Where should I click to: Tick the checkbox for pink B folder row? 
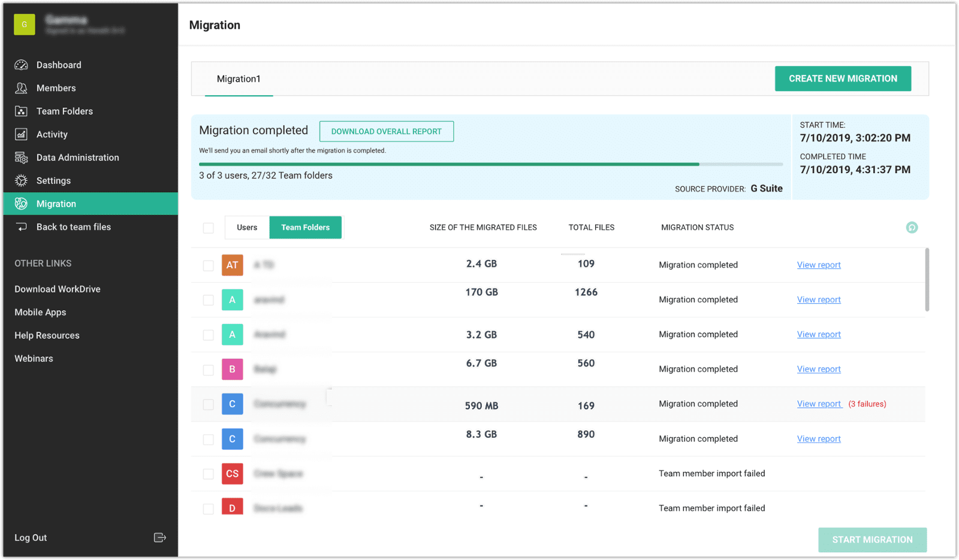point(208,370)
